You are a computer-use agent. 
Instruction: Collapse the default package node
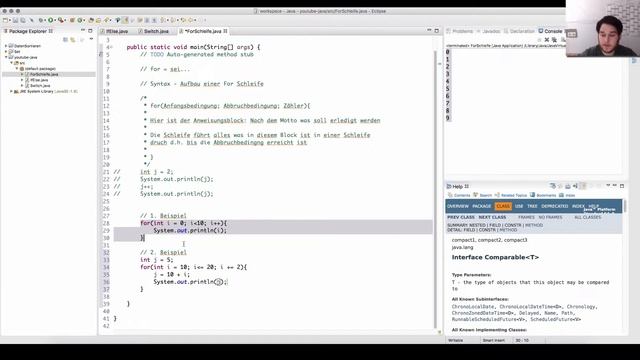point(17,69)
